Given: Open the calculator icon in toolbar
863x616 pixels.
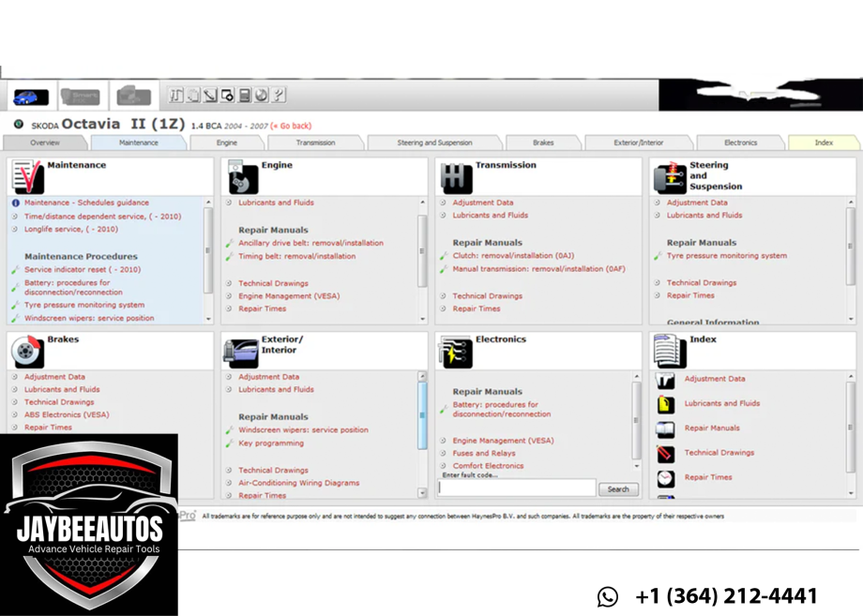Looking at the screenshot, I should [245, 95].
